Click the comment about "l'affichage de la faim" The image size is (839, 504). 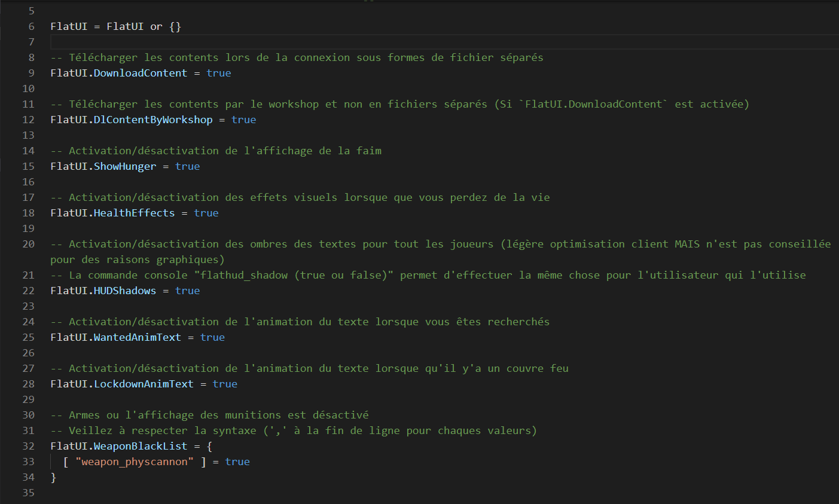[216, 151]
